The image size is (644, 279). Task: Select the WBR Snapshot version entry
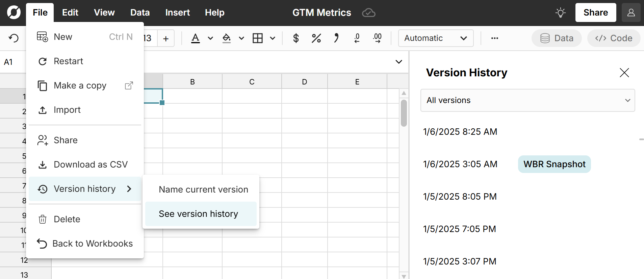click(554, 164)
